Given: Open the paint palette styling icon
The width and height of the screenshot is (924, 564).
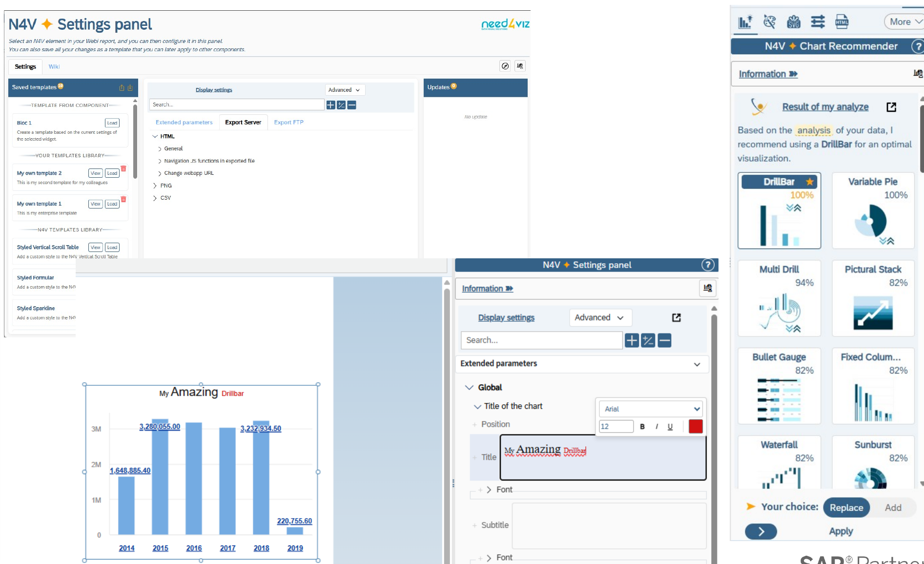Looking at the screenshot, I should pyautogui.click(x=770, y=22).
